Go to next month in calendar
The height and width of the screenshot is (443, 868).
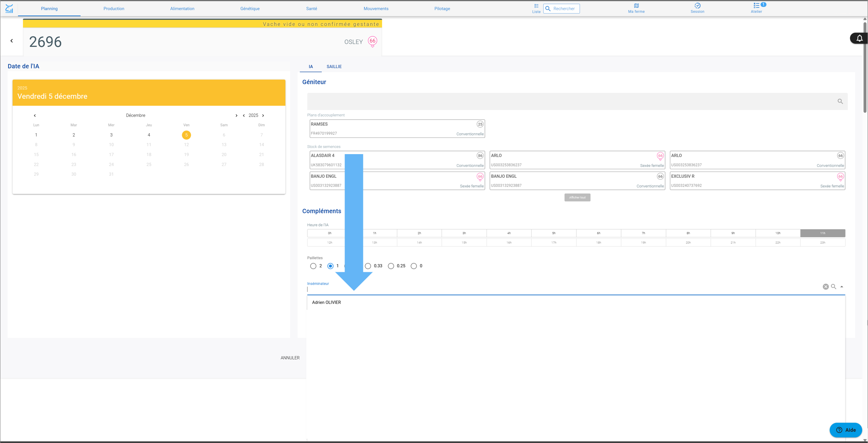pyautogui.click(x=236, y=115)
